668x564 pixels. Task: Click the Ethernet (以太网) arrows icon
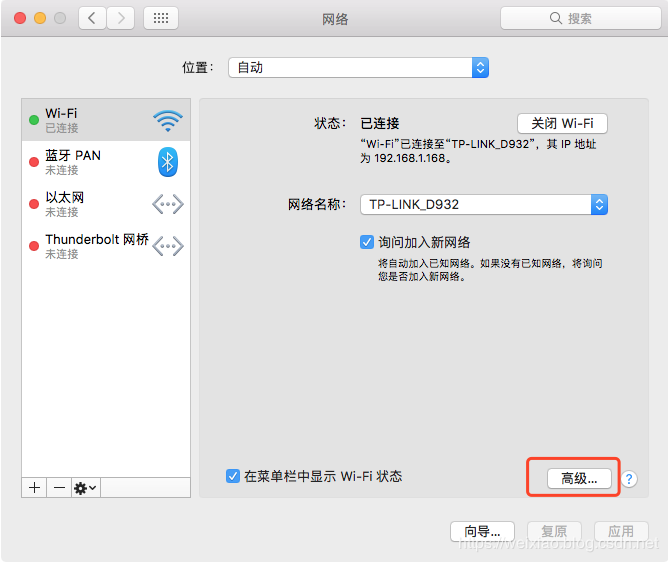click(x=167, y=204)
